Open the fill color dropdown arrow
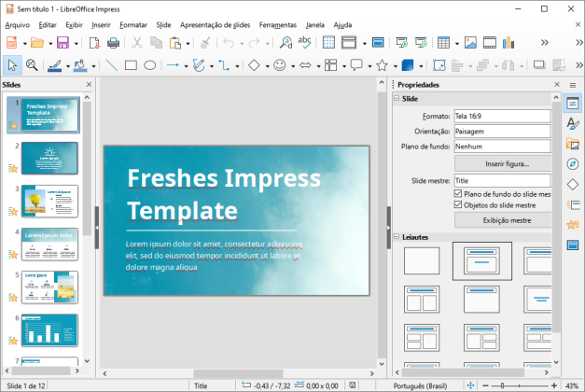The image size is (585, 392). click(x=93, y=66)
